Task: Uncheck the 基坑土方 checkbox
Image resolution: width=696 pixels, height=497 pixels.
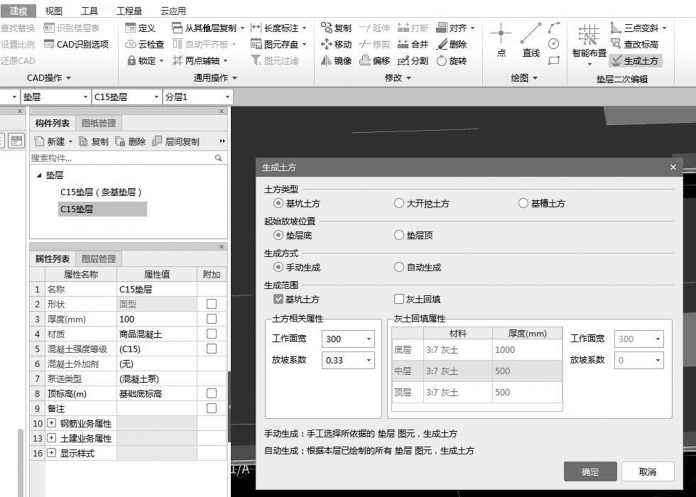Action: 279,299
